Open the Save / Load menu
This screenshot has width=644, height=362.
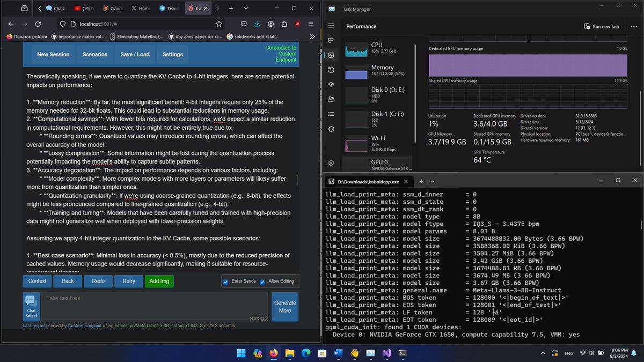pyautogui.click(x=135, y=54)
